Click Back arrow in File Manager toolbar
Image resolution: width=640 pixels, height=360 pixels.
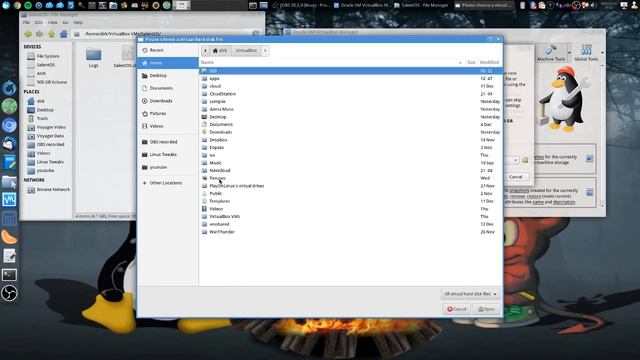point(28,34)
